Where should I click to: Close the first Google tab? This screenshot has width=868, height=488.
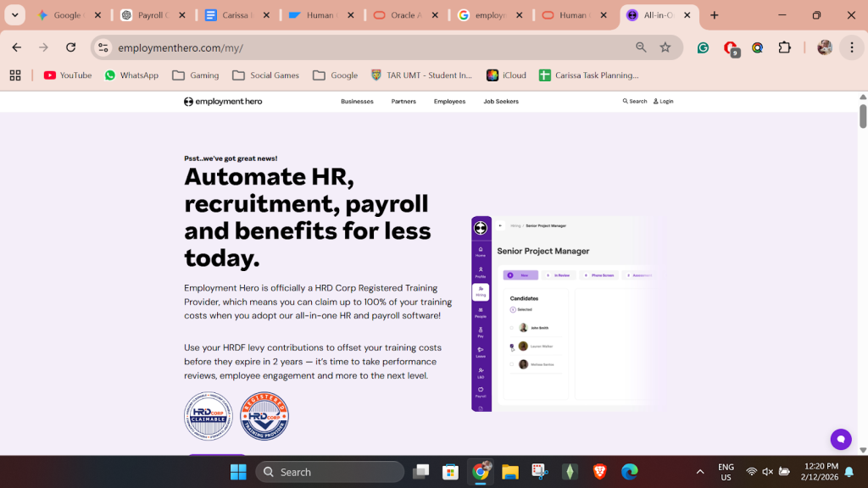98,15
